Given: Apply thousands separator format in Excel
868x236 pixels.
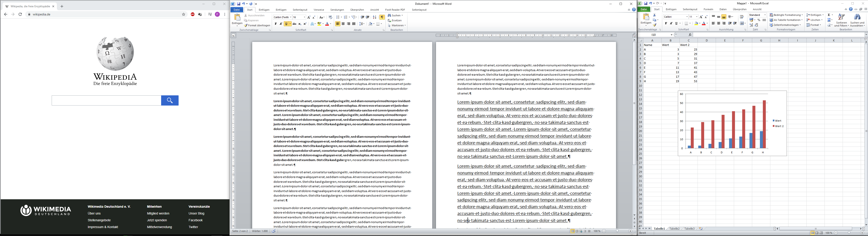Looking at the screenshot, I should coord(764,20).
